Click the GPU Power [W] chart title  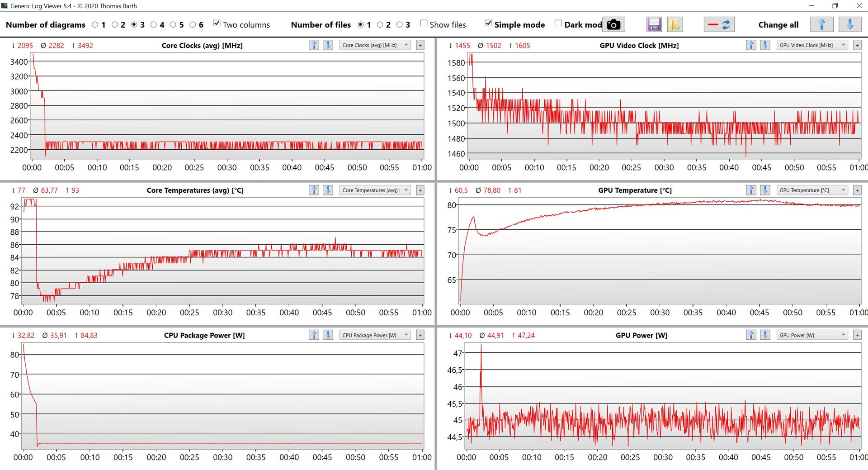click(642, 335)
